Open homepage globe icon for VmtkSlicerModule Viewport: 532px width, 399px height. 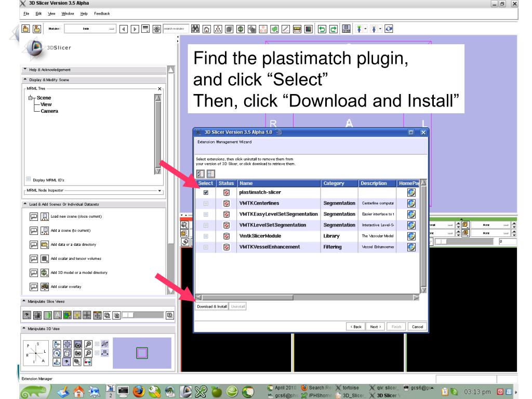point(411,236)
